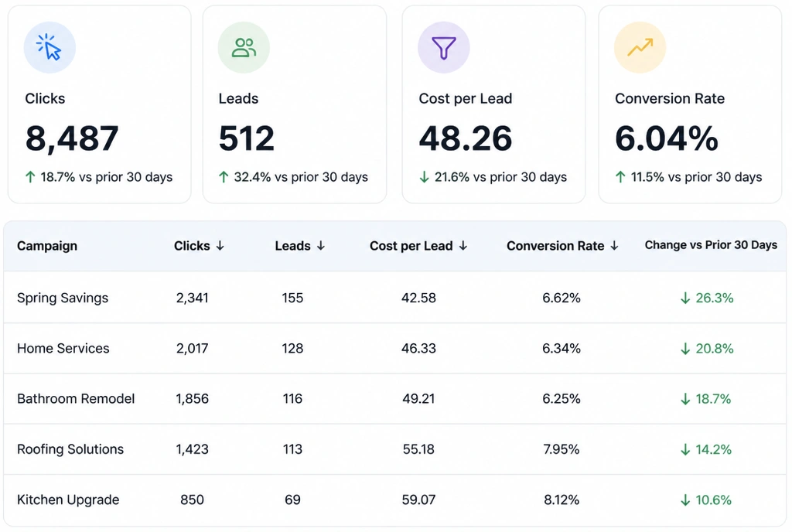Select the 46.33 cost per lead cell
This screenshot has width=792, height=532.
point(418,348)
